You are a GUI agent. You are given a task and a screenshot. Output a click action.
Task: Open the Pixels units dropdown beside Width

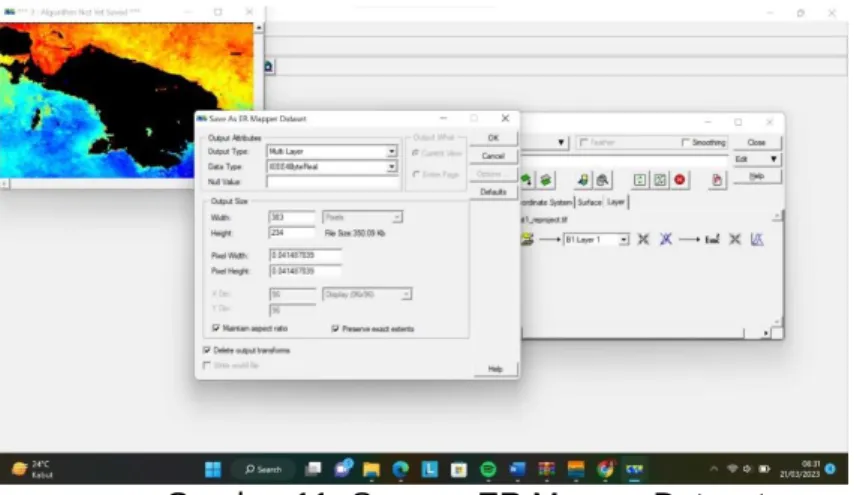(397, 217)
